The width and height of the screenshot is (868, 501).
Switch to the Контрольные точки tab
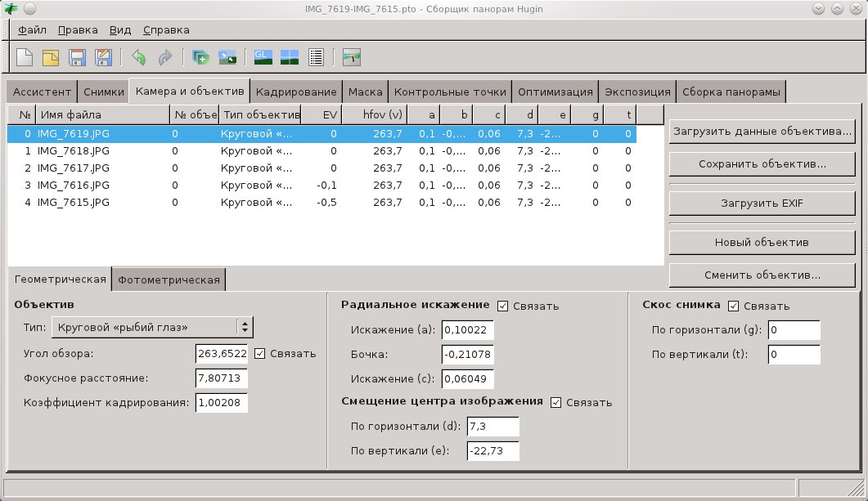pos(450,92)
